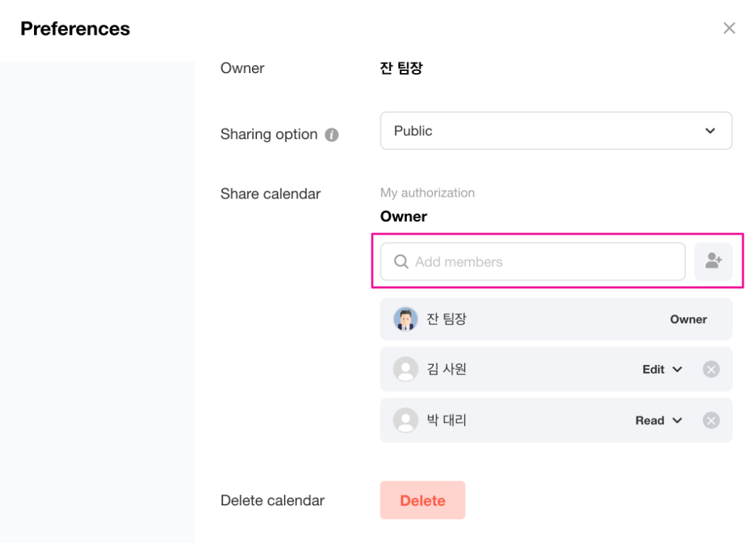Screen dimensions: 756x543
Task: Click the Sharing option info icon
Action: (332, 135)
